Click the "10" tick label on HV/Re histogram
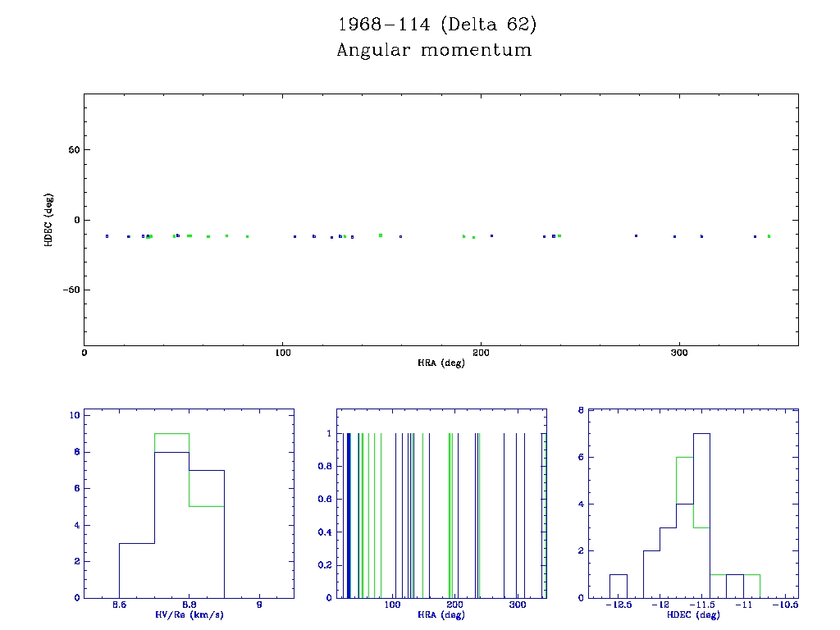The height and width of the screenshot is (630, 840). tap(74, 415)
